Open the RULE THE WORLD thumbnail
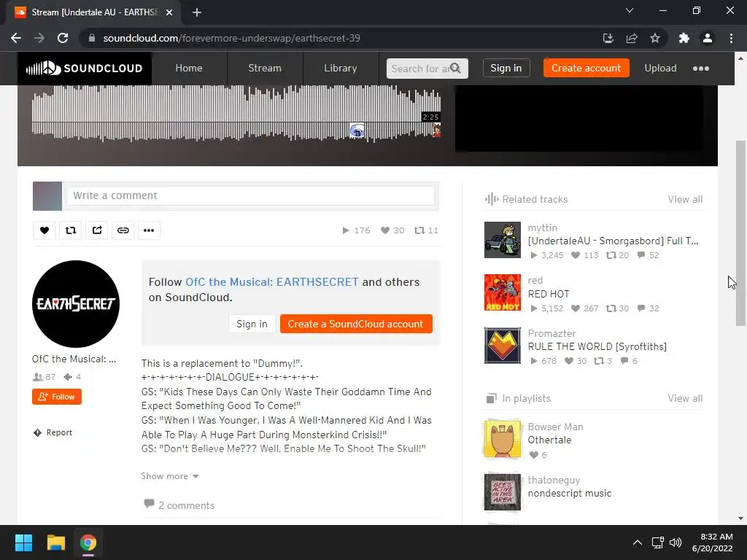 coord(503,346)
